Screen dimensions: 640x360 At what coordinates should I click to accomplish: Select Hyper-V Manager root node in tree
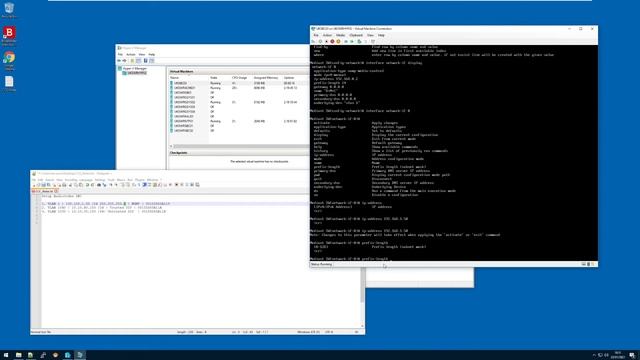click(135, 69)
